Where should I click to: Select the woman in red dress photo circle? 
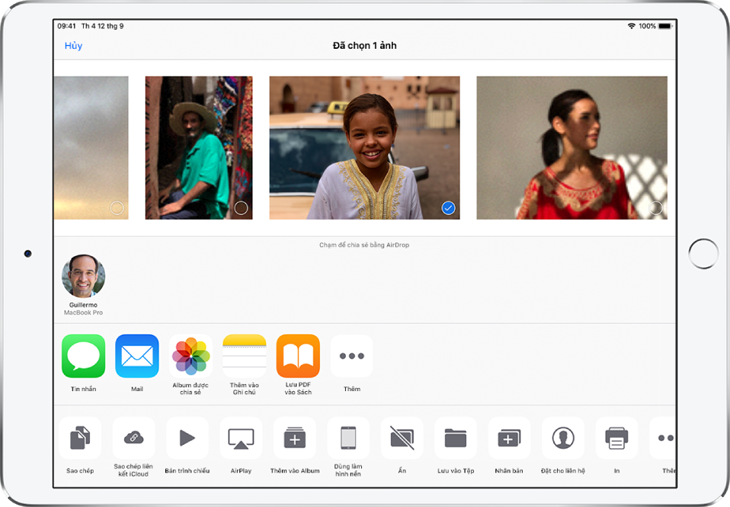(656, 208)
